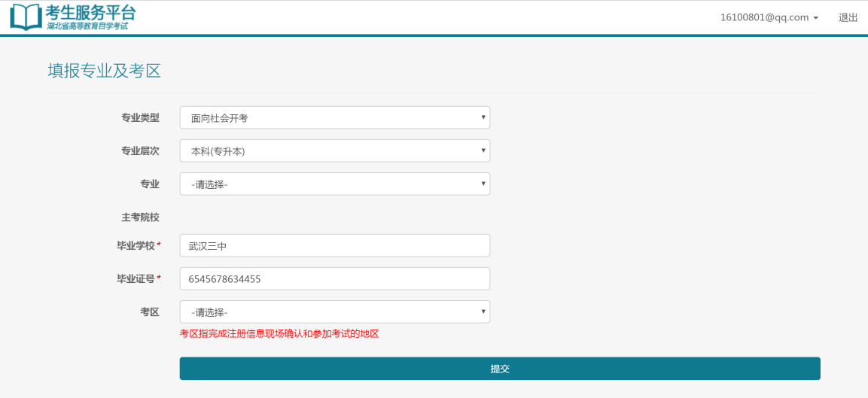Focus the 毕业学校 field containing 武汉三中

coord(334,245)
